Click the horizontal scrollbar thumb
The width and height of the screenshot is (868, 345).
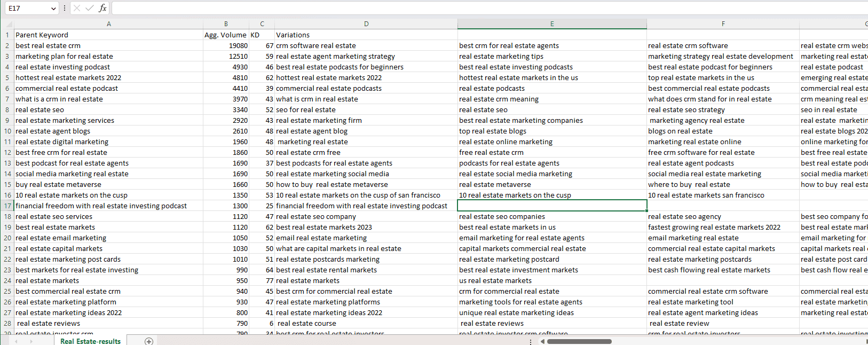579,341
